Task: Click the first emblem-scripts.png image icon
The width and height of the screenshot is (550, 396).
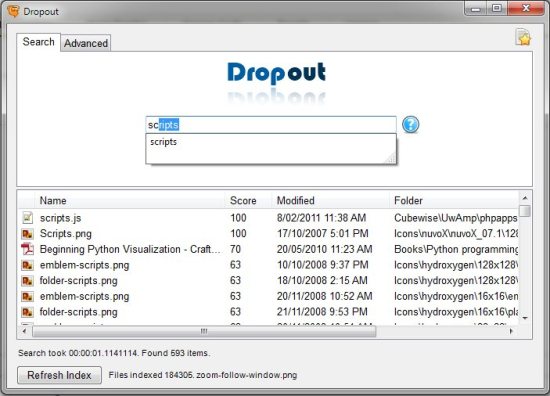Action: 27,265
